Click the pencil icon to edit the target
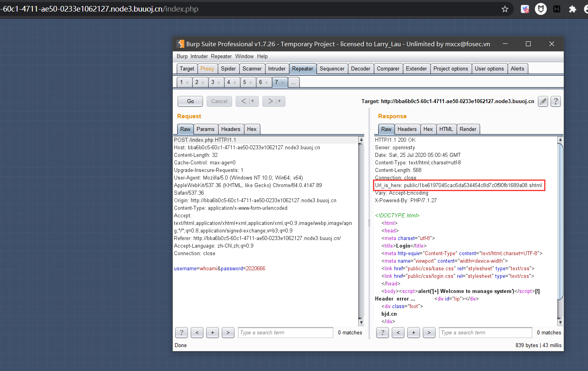 (543, 101)
